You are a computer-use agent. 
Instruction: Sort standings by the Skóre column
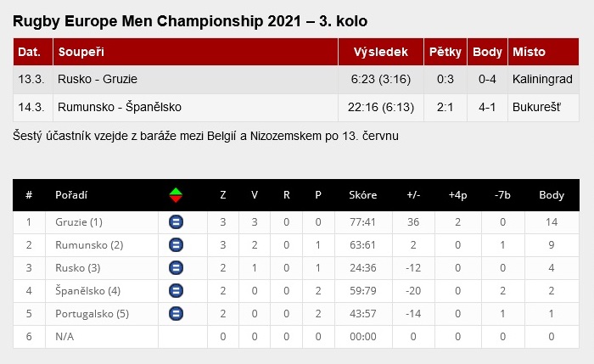pyautogui.click(x=363, y=195)
